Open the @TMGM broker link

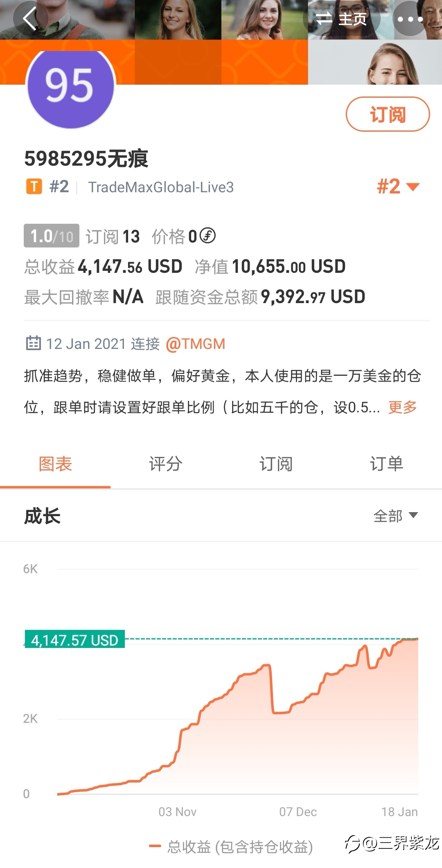coord(196,344)
